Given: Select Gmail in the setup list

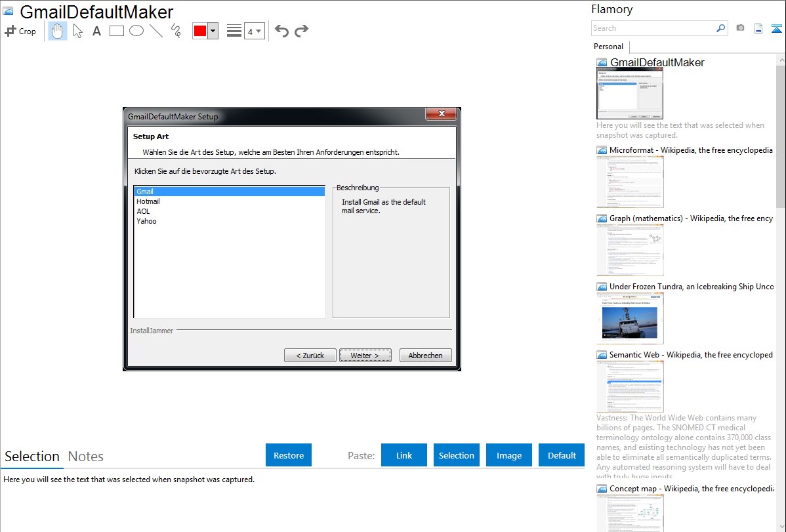Looking at the screenshot, I should [229, 192].
